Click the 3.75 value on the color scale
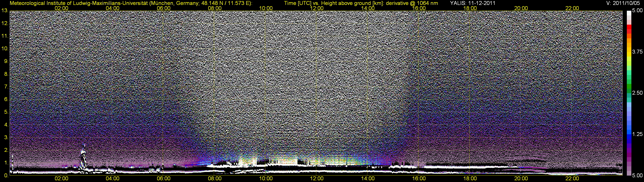644x182 pixels. tap(637, 52)
